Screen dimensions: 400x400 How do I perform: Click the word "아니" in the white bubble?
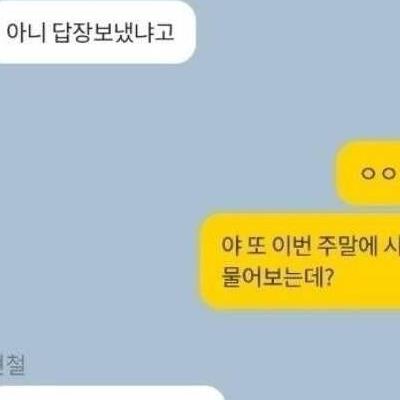click(26, 33)
